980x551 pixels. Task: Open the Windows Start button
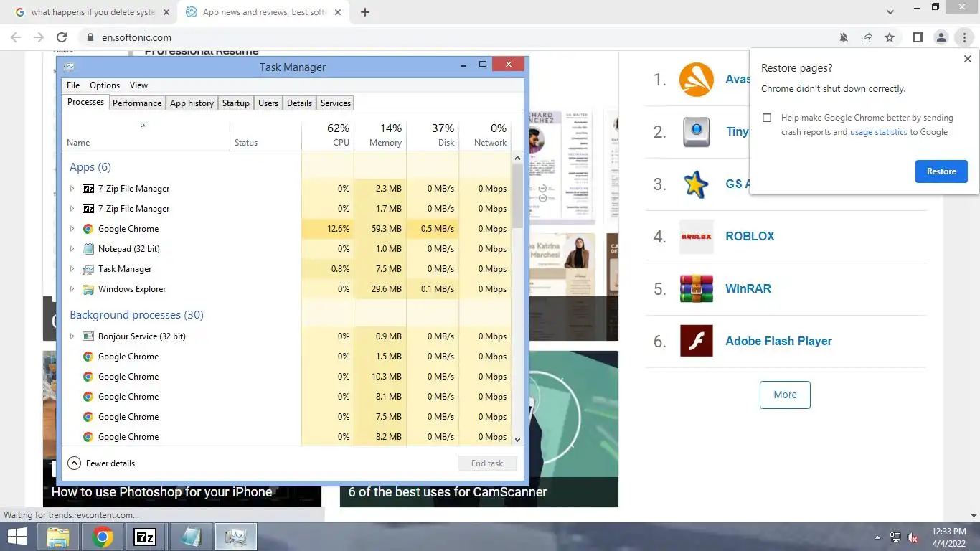pyautogui.click(x=17, y=537)
